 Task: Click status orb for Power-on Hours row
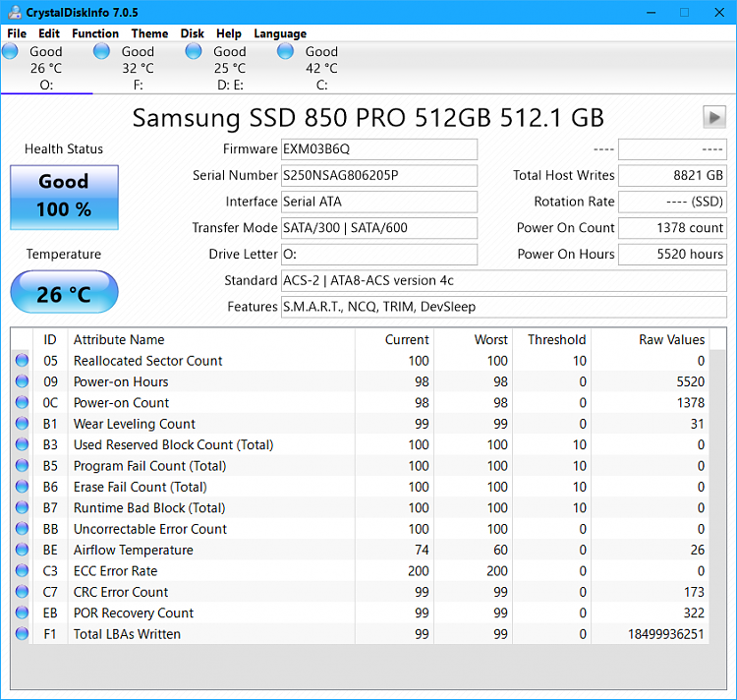(x=22, y=381)
